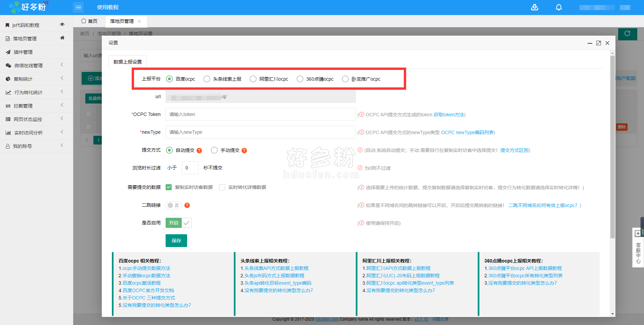Screen dimensions: 644x325
Task: Open the 提交方式区别 link
Action: [514, 150]
